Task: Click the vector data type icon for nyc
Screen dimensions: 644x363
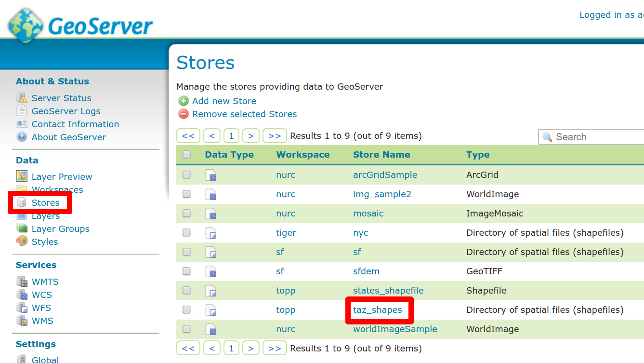Action: pyautogui.click(x=211, y=233)
